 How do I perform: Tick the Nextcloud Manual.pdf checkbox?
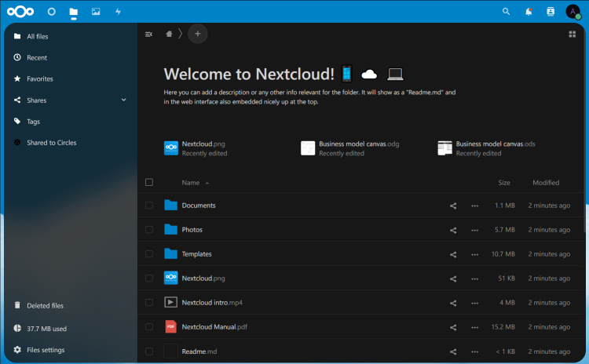click(149, 326)
